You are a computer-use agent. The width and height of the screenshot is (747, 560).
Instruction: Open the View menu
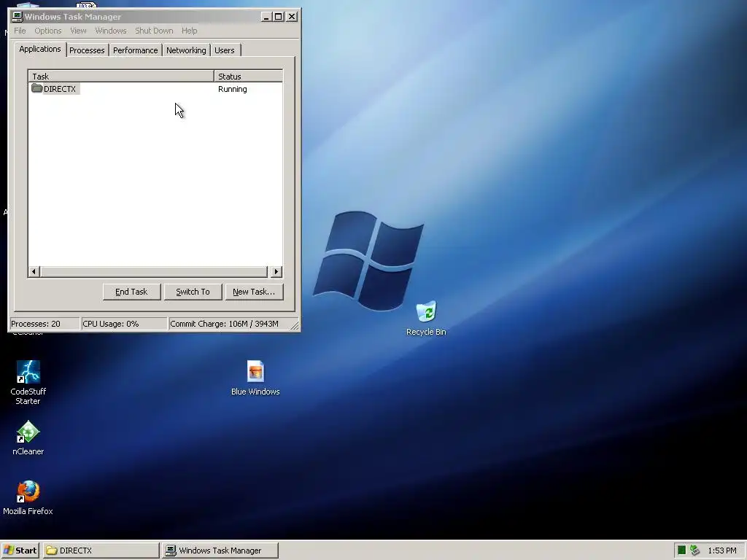pos(78,31)
